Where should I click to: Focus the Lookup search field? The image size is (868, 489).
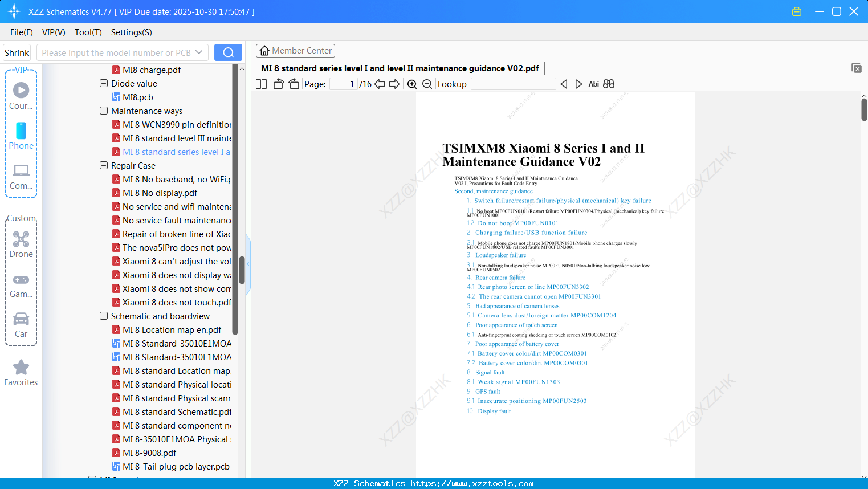tap(513, 84)
